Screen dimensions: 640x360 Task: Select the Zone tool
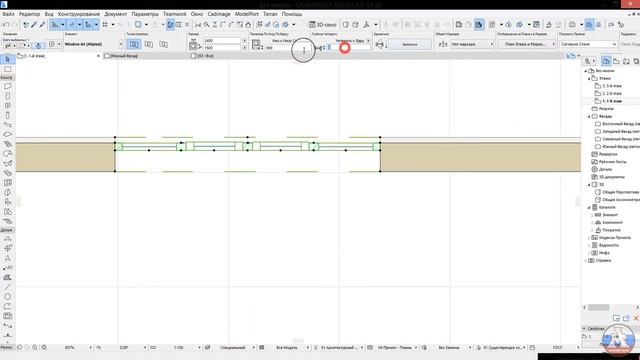tap(7, 212)
